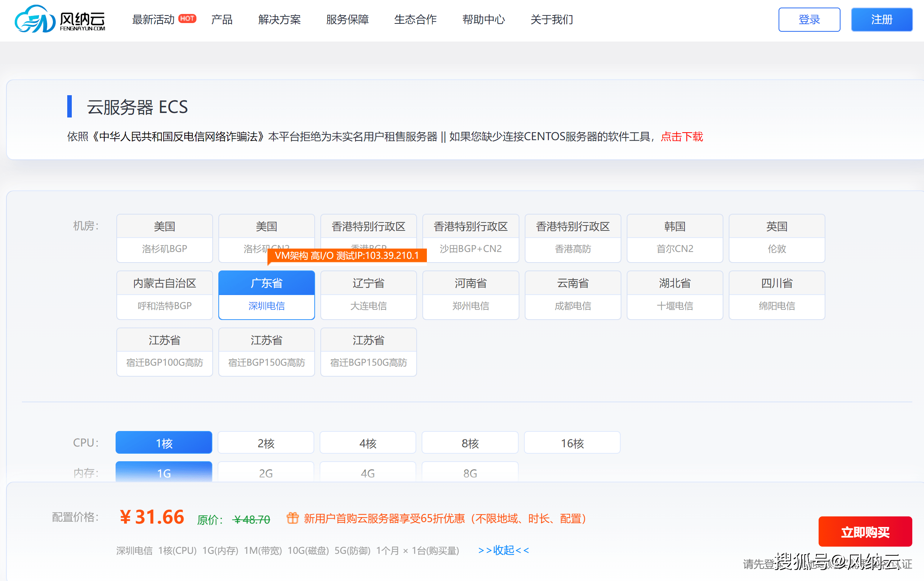Click the HOT badge beside 最新活动
This screenshot has height=581, width=924.
point(187,19)
